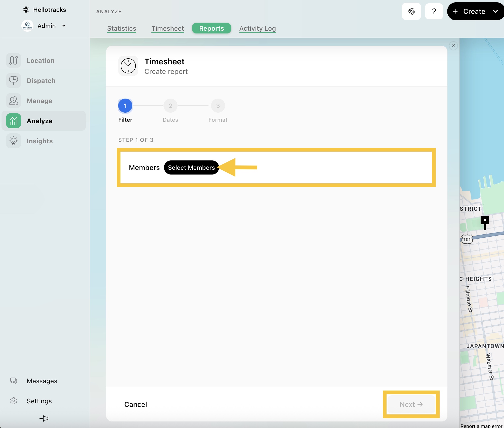
Task: Open the Manage members icon
Action: click(14, 101)
